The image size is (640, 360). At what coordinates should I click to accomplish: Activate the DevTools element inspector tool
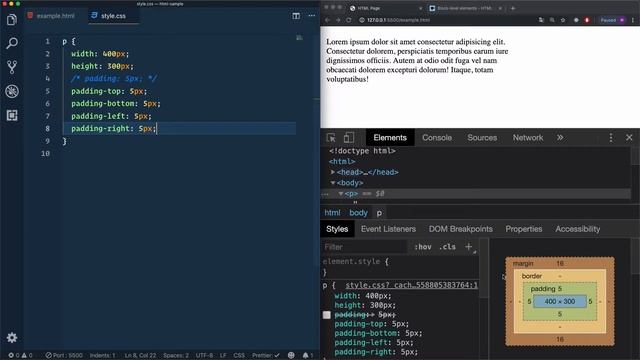pyautogui.click(x=331, y=138)
